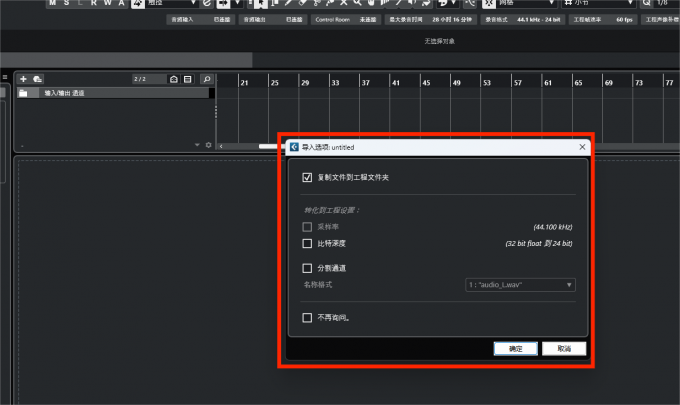Expand the small triangle beside the track list gear
This screenshot has height=405, width=680.
[197, 145]
